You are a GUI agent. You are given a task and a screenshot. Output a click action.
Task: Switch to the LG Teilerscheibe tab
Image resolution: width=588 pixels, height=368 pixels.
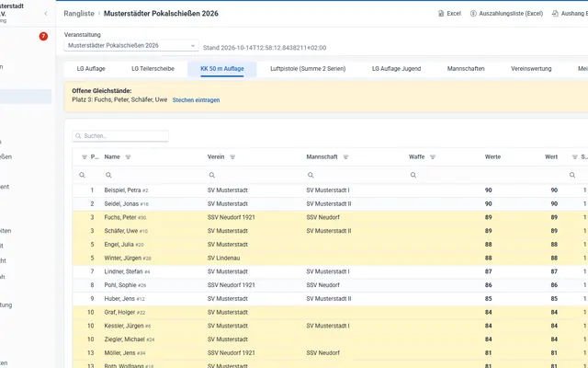tap(153, 69)
